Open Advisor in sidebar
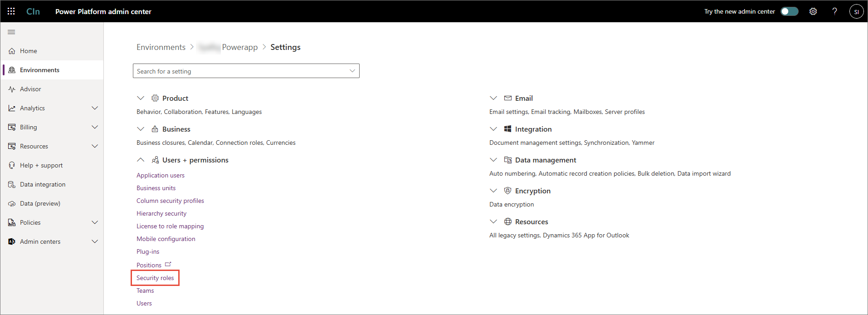The height and width of the screenshot is (315, 868). [x=30, y=89]
